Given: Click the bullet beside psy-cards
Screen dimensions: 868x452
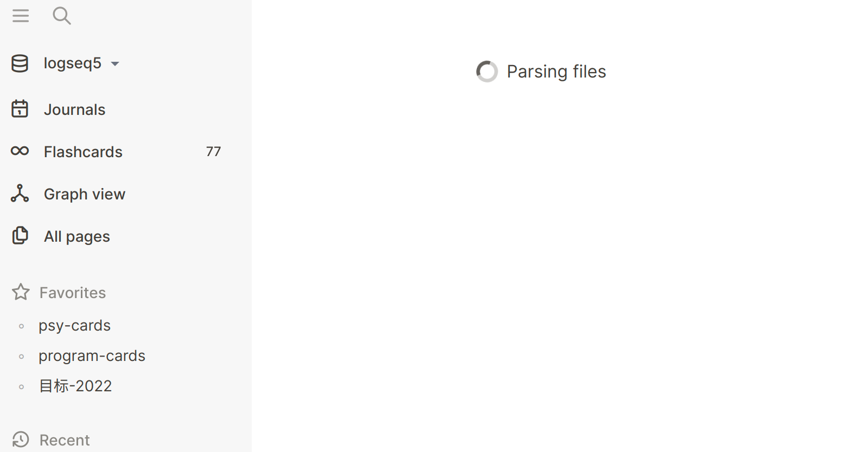Looking at the screenshot, I should (x=22, y=326).
